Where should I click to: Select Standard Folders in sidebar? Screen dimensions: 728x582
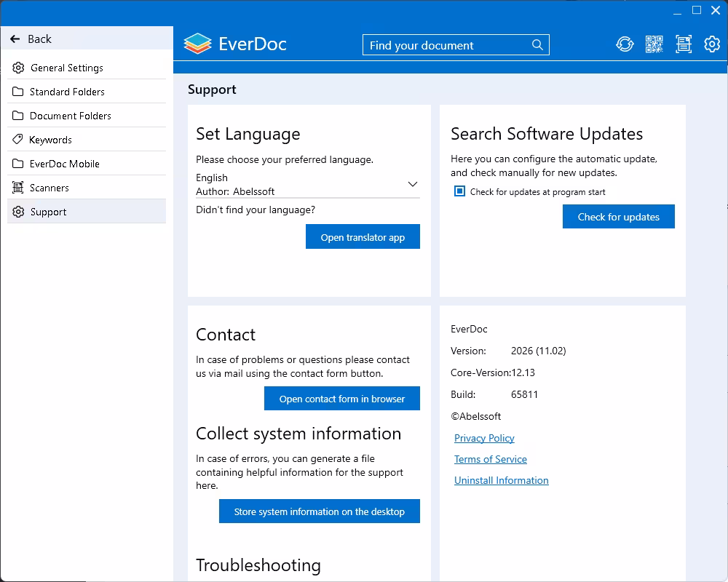(x=87, y=92)
